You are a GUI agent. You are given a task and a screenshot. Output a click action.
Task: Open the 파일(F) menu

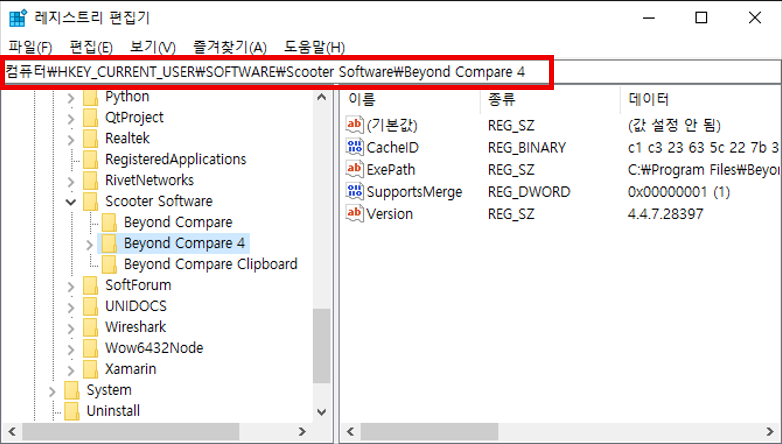coord(30,47)
